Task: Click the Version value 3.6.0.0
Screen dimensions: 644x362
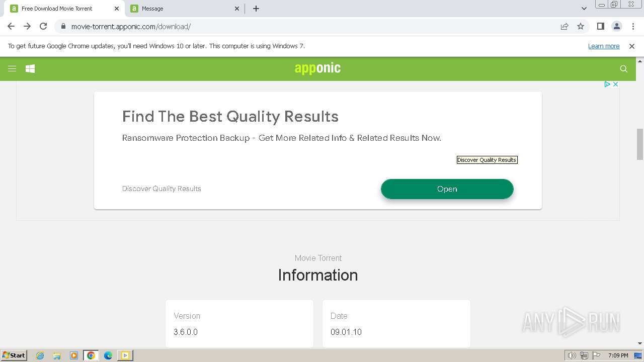Action: coord(186,332)
